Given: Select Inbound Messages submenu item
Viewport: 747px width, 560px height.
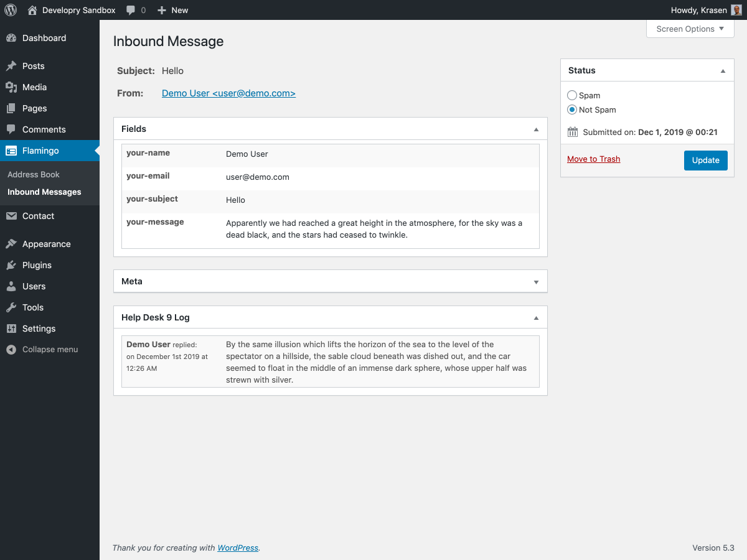Looking at the screenshot, I should [x=44, y=192].
